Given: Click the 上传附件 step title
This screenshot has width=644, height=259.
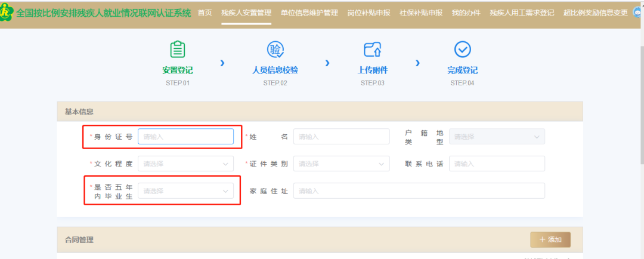Looking at the screenshot, I should point(373,70).
